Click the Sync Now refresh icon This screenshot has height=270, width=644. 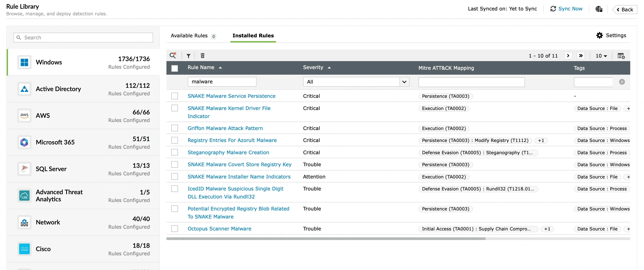[553, 9]
